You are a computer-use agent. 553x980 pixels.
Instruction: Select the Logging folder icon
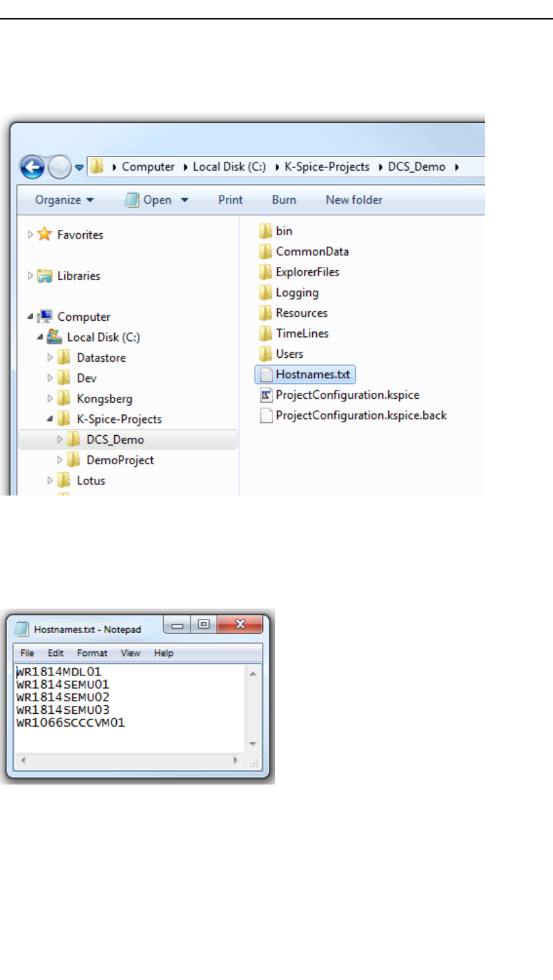tap(265, 292)
